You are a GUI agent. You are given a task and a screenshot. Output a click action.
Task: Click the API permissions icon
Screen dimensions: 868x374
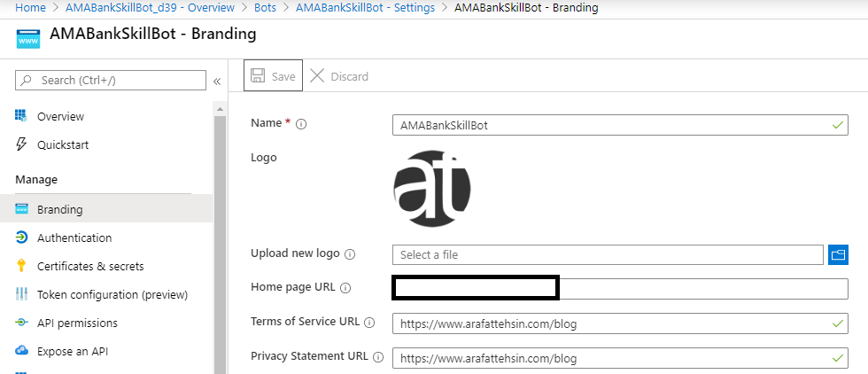pos(21,323)
